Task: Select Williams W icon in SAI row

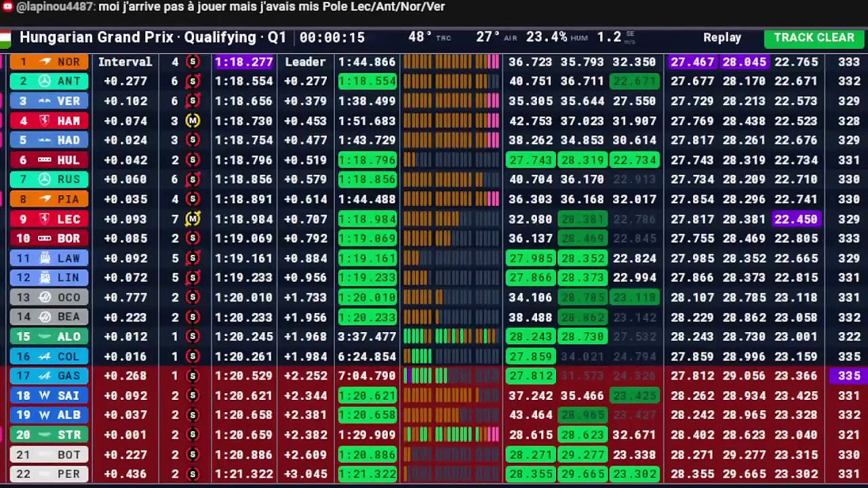Action: coord(45,396)
